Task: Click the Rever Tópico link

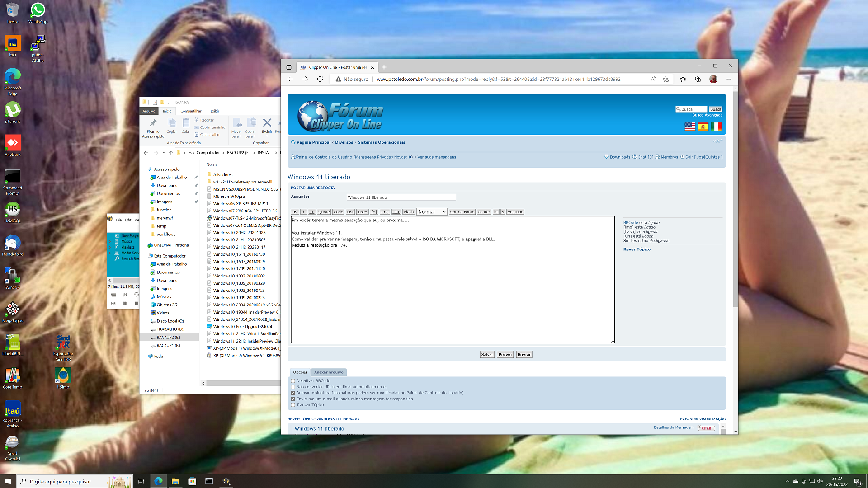Action: (637, 249)
